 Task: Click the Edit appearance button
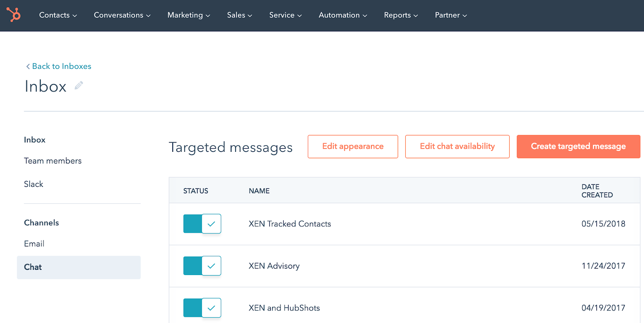coord(353,147)
